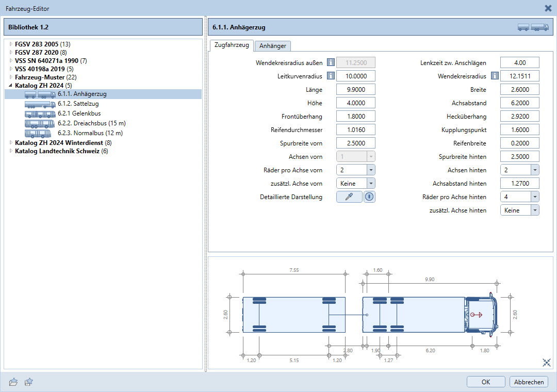Expand the FGSV 283 2005 library node
The height and width of the screenshot is (392, 557).
pyautogui.click(x=11, y=44)
